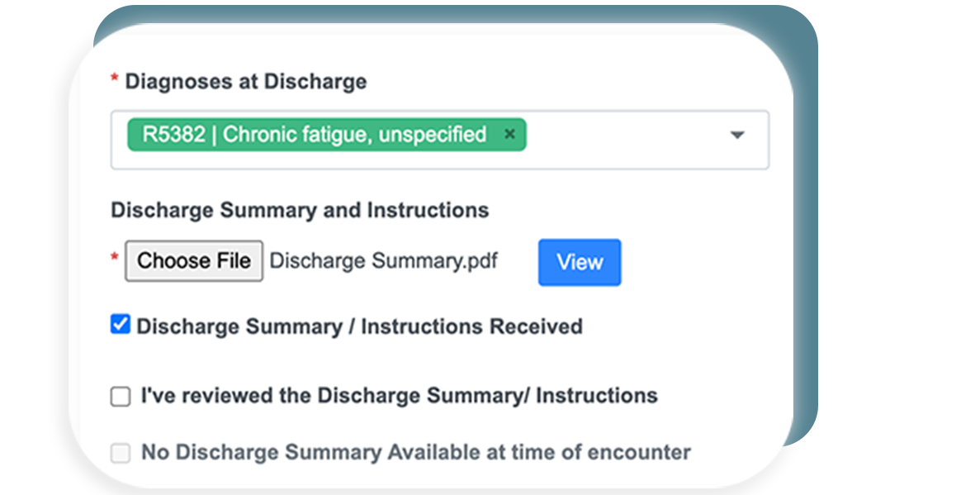The image size is (980, 495).
Task: Click the red asterisk above Diagnoses at Discharge
Action: (116, 76)
